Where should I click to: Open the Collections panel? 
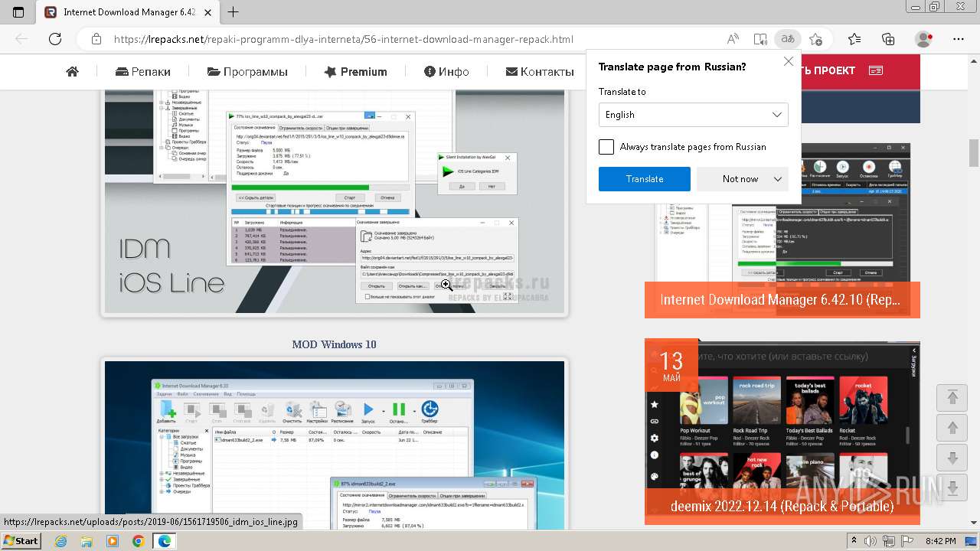pos(888,39)
